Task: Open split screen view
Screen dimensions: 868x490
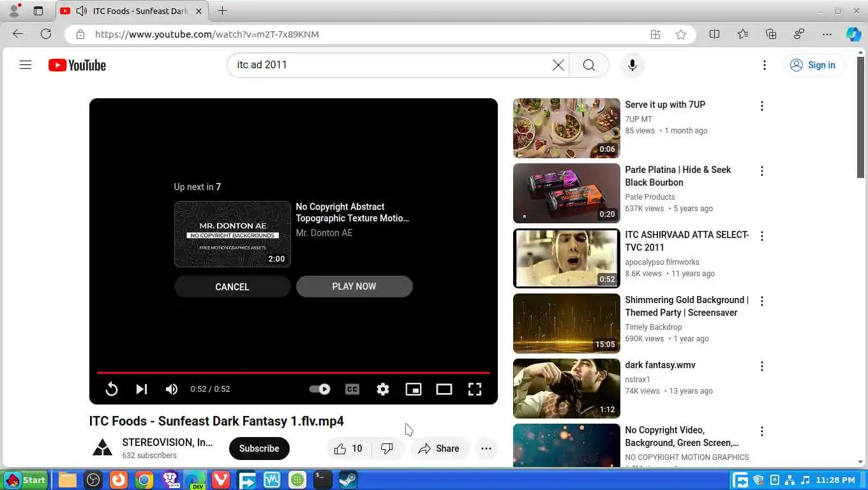Action: coord(715,34)
